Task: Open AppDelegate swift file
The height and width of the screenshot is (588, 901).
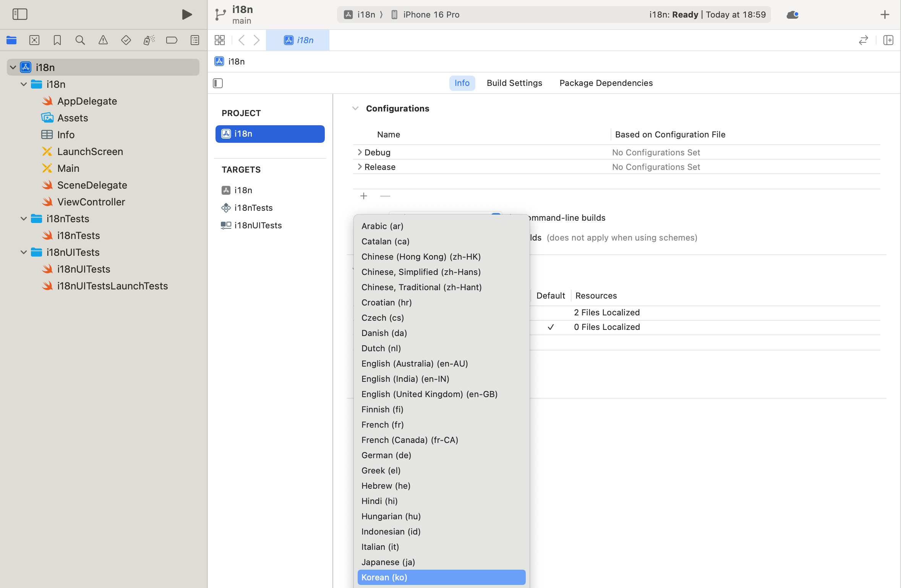Action: 87,101
